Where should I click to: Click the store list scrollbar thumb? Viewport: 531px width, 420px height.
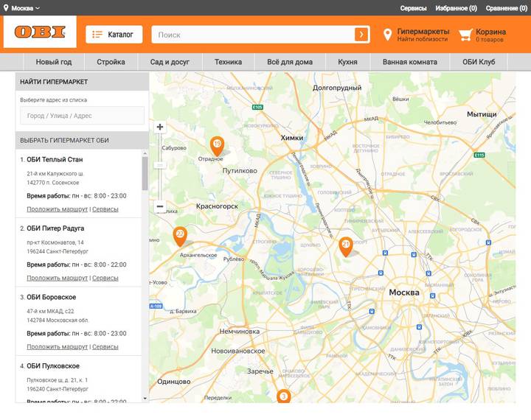pos(145,173)
